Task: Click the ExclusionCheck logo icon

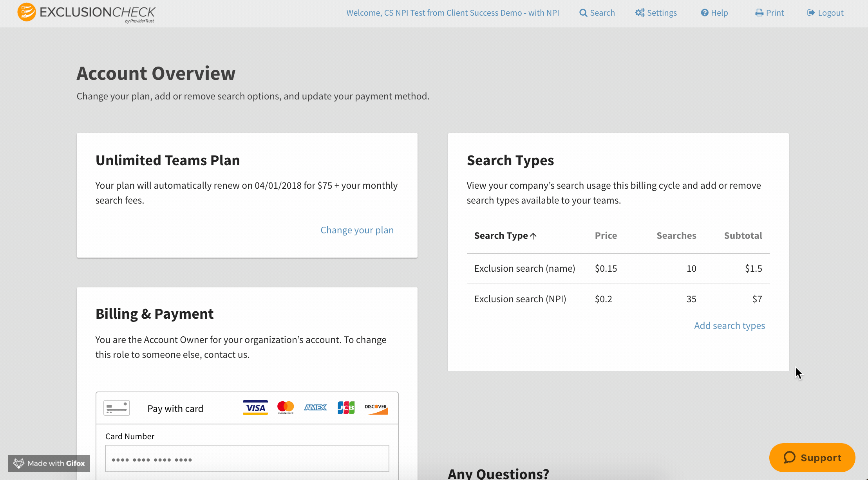Action: coord(27,12)
